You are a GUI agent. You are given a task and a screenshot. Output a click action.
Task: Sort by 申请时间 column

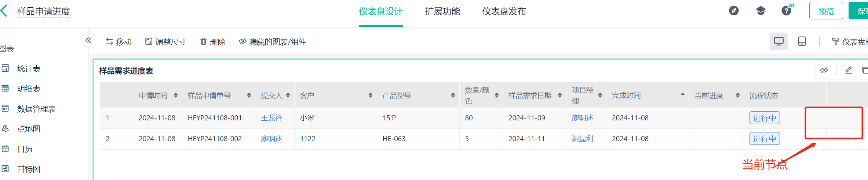[x=176, y=95]
